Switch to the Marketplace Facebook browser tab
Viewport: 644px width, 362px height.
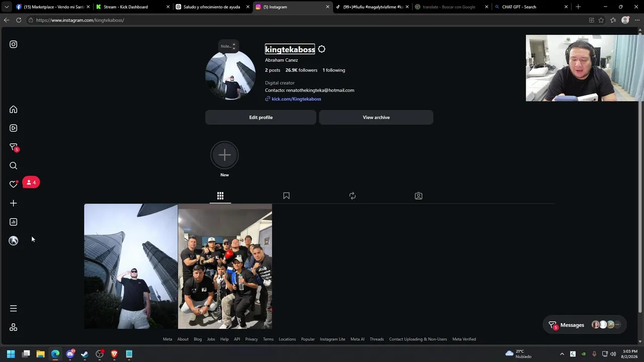pyautogui.click(x=53, y=7)
